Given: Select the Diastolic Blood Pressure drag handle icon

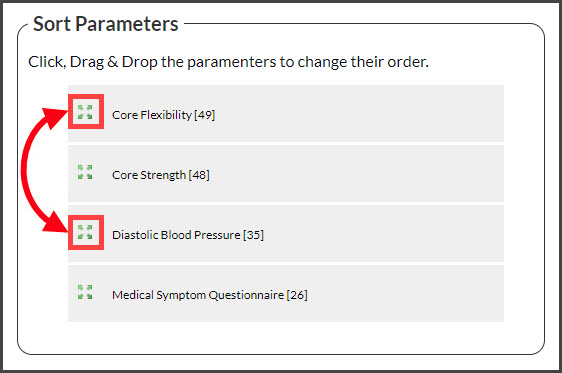Looking at the screenshot, I should (x=85, y=232).
